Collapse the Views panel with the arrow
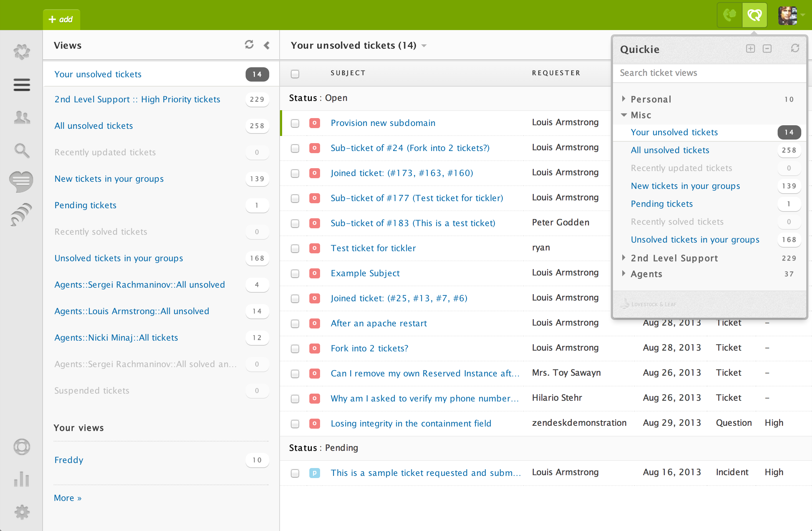 (266, 45)
